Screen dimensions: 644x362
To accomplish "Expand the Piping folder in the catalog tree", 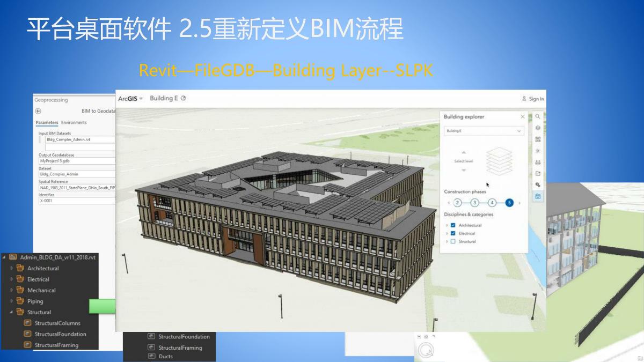I will coord(11,301).
